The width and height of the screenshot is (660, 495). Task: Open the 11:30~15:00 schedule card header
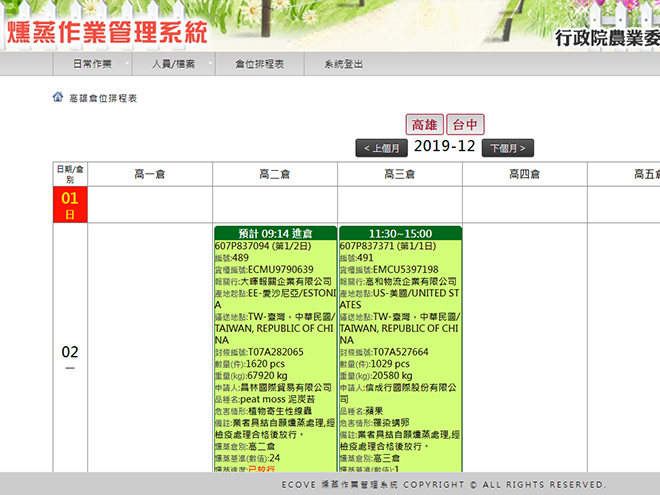[x=400, y=233]
